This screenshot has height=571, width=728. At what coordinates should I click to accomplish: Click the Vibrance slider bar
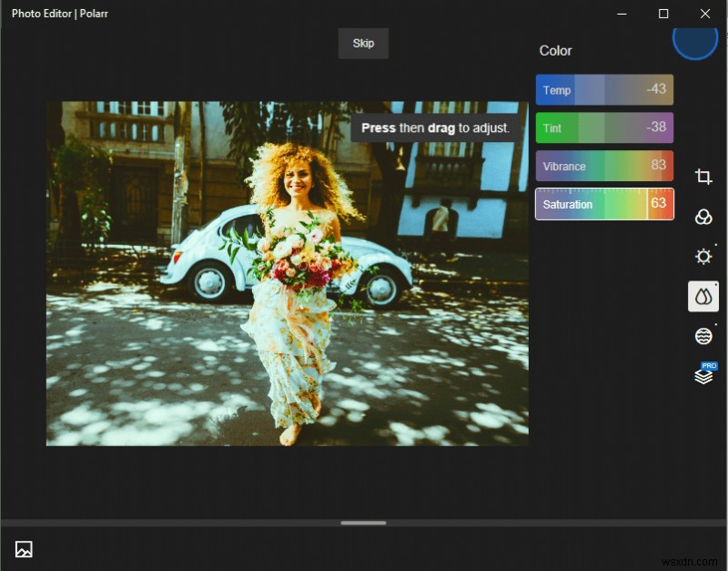pyautogui.click(x=604, y=167)
